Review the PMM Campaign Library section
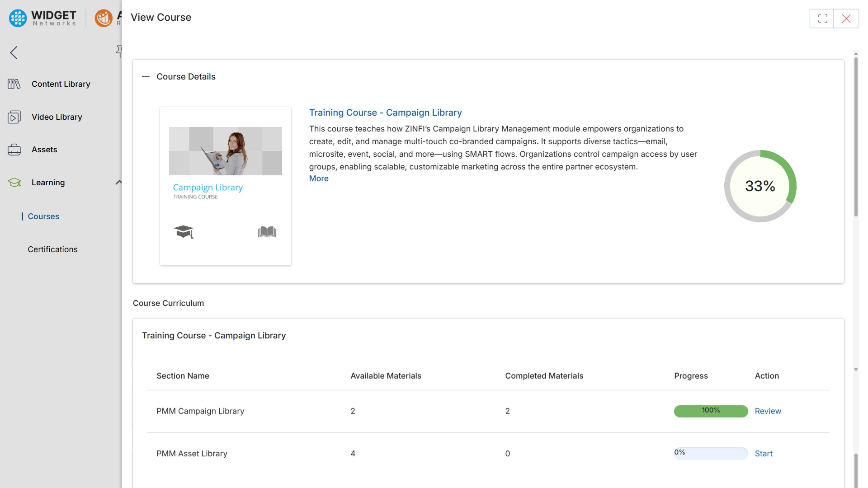This screenshot has height=488, width=868. coord(768,411)
